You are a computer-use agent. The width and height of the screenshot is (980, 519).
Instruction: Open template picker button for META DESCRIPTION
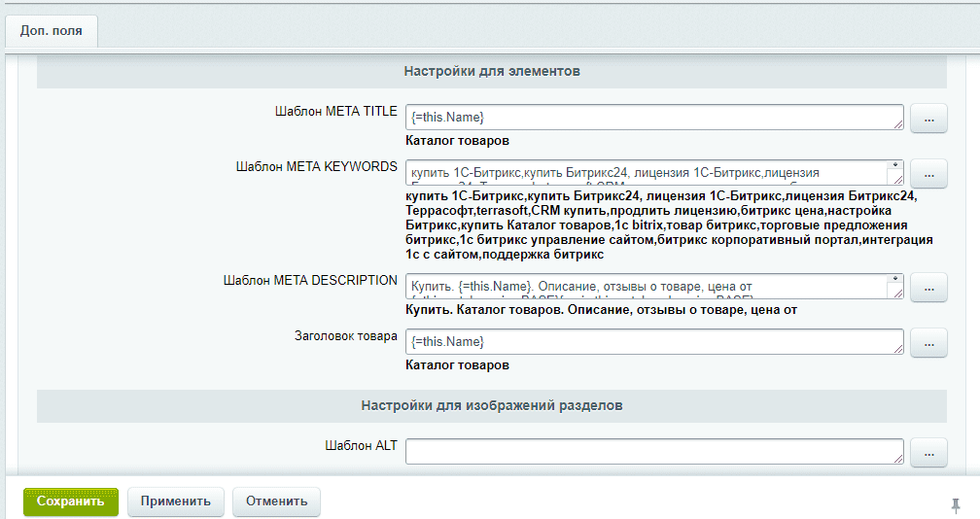click(928, 288)
